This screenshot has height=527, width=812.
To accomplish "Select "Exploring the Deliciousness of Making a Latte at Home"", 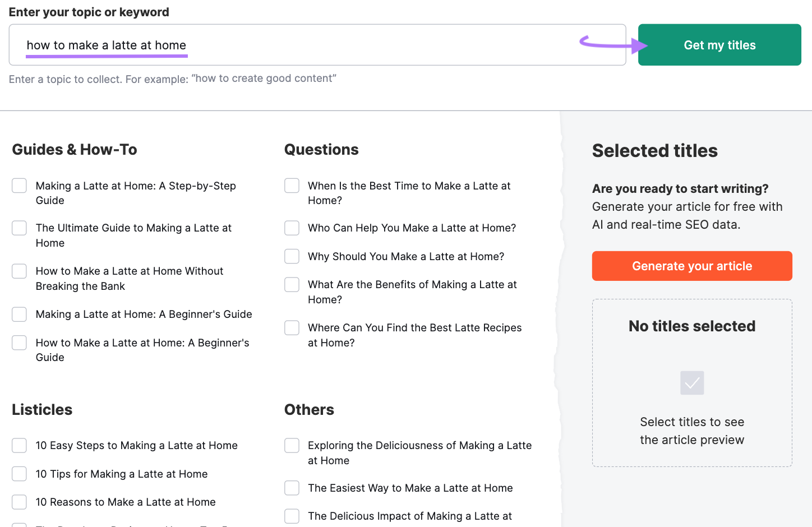I will [x=292, y=445].
